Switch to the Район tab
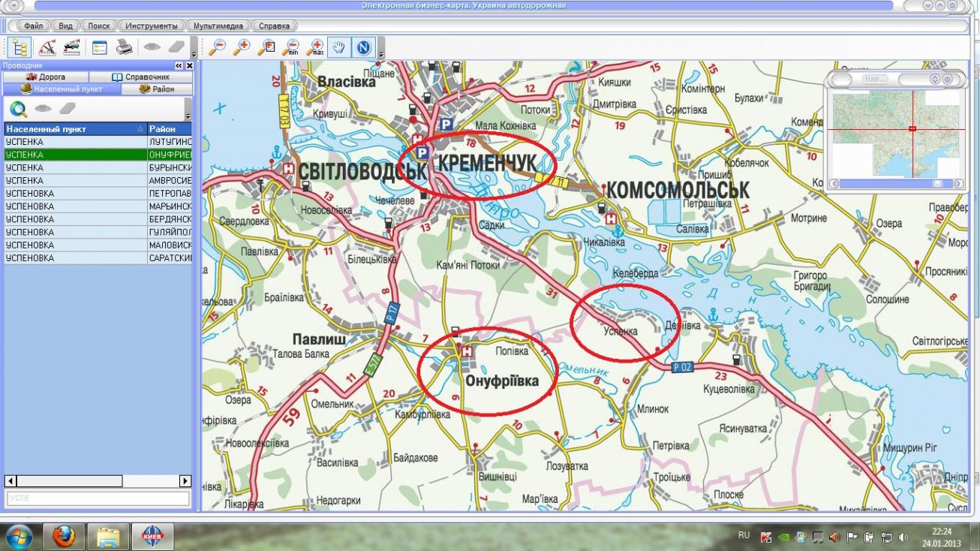 point(156,89)
